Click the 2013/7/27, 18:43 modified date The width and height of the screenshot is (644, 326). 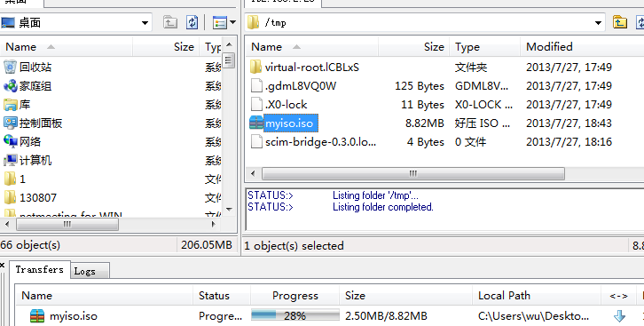(569, 123)
